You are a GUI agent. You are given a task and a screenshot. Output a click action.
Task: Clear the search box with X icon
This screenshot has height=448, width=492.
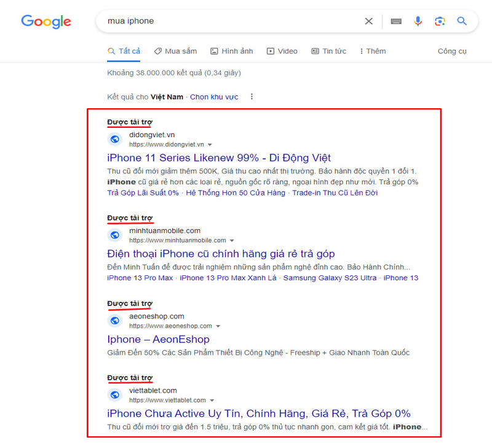[368, 22]
